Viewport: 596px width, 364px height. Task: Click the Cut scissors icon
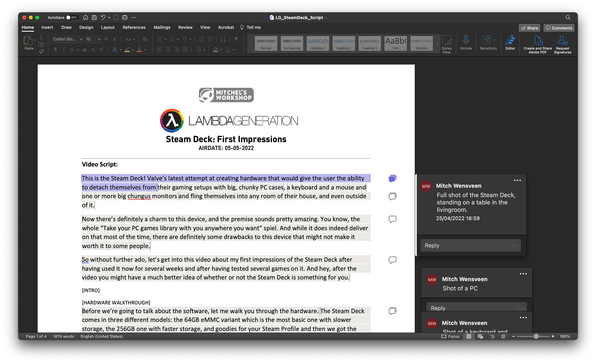tap(41, 38)
